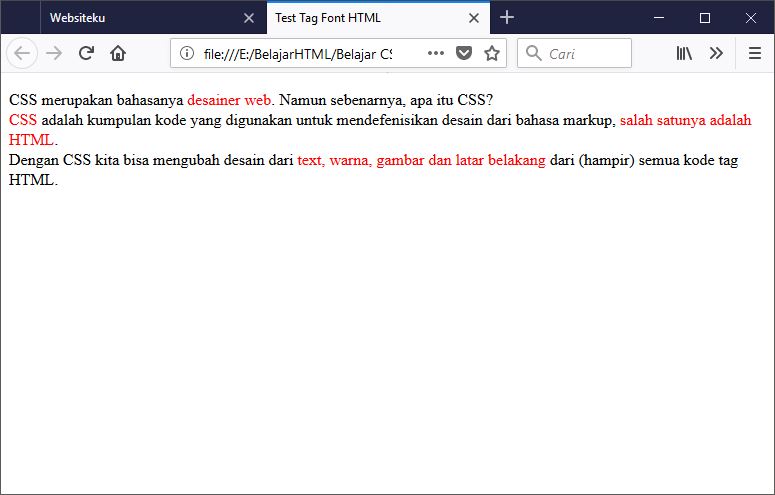Viewport: 775px width, 495px height.
Task: Open the page actions three-dot menu
Action: point(435,53)
